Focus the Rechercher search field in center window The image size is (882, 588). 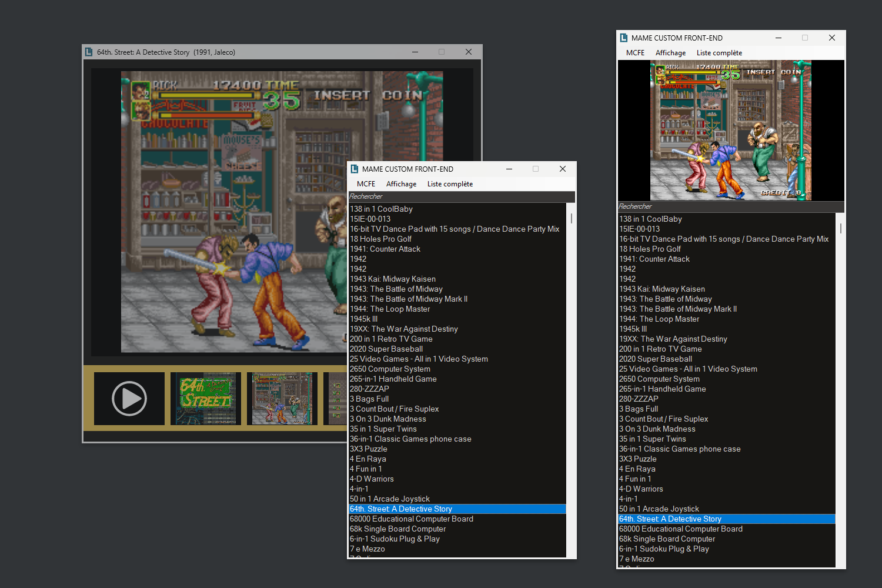(462, 196)
